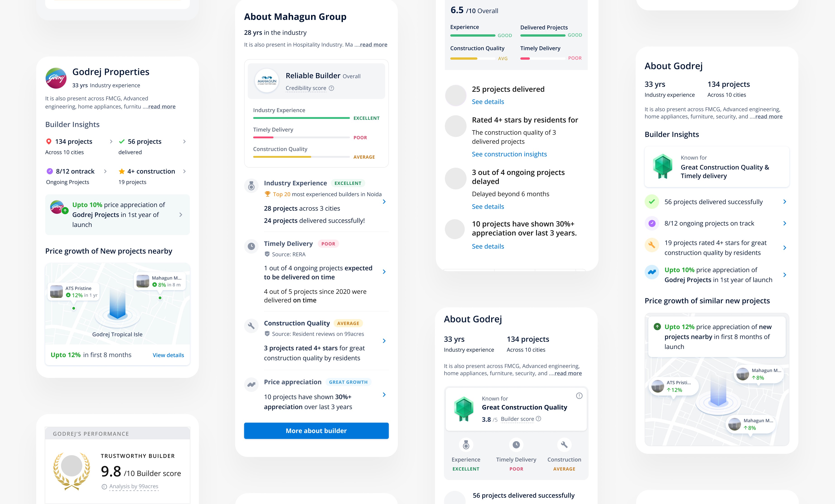The width and height of the screenshot is (835, 504).
Task: Click the Mahagun logo in Reliable Builder card
Action: point(267,81)
